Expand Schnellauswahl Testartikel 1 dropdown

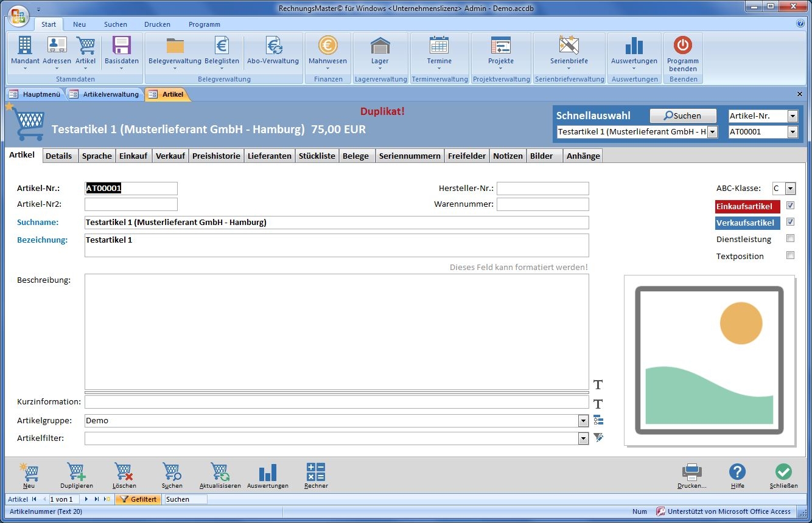click(x=712, y=132)
